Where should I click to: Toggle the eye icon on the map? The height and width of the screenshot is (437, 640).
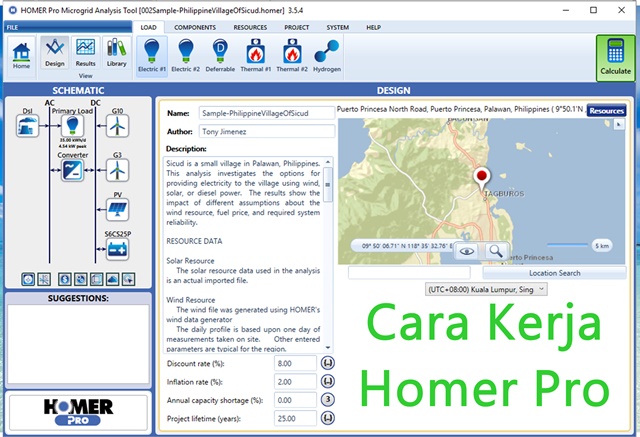click(x=467, y=251)
